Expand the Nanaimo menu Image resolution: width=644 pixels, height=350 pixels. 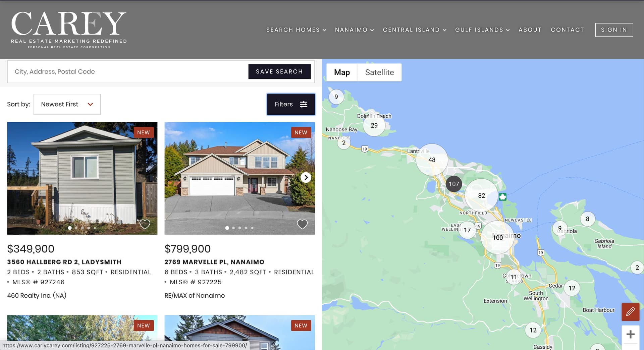(354, 30)
